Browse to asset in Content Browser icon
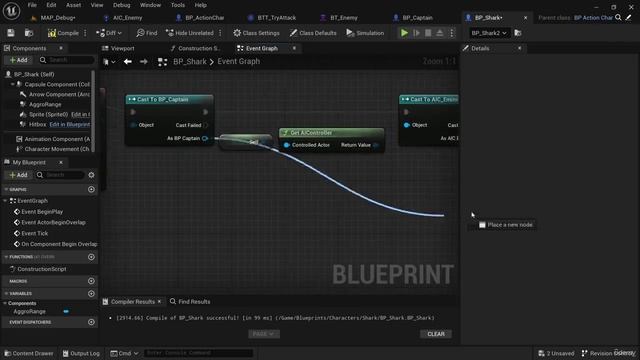The width and height of the screenshot is (640, 360). point(29,33)
